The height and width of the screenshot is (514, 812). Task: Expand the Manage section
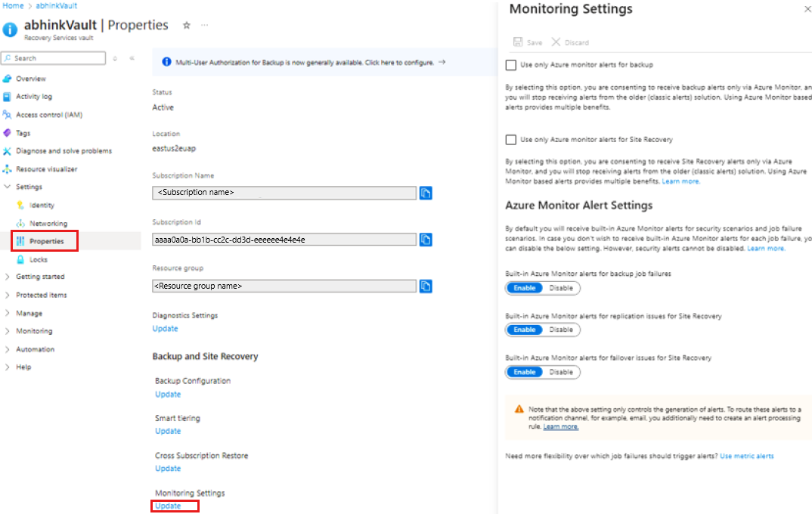(x=8, y=313)
